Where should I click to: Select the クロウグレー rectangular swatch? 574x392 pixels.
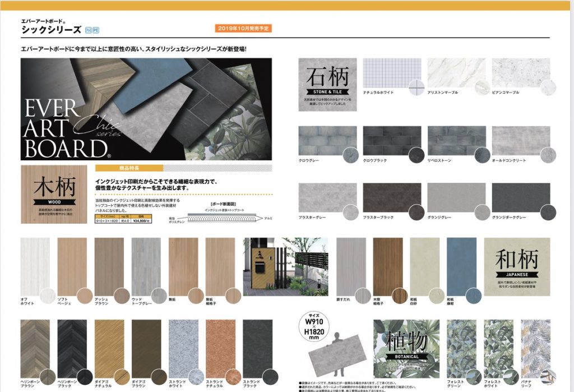pyautogui.click(x=327, y=141)
